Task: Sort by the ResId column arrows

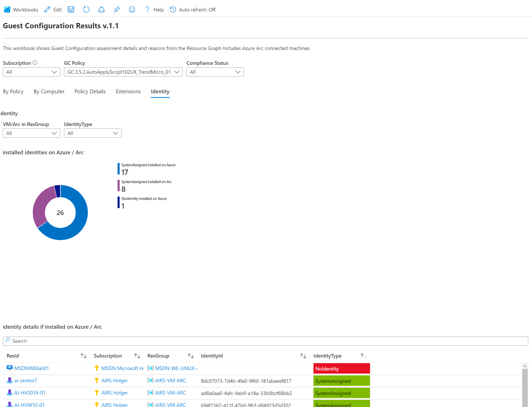Action: (84, 356)
